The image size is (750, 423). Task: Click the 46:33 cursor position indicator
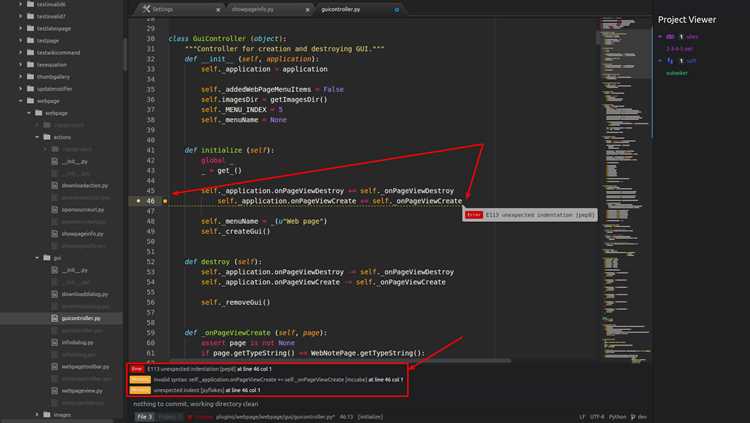(x=346, y=417)
